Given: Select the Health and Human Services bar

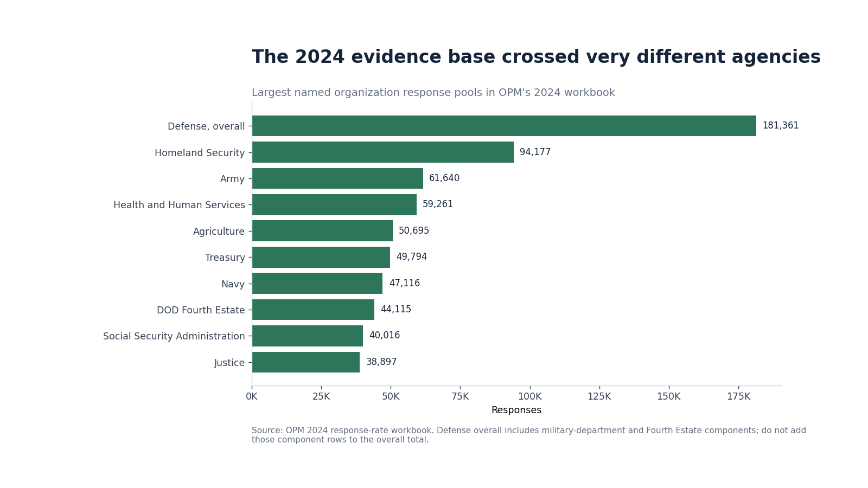Looking at the screenshot, I should pyautogui.click(x=334, y=204).
